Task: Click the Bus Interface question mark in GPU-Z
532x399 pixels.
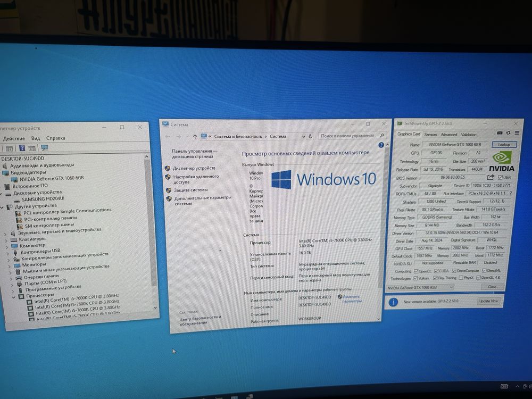Action: (x=511, y=193)
